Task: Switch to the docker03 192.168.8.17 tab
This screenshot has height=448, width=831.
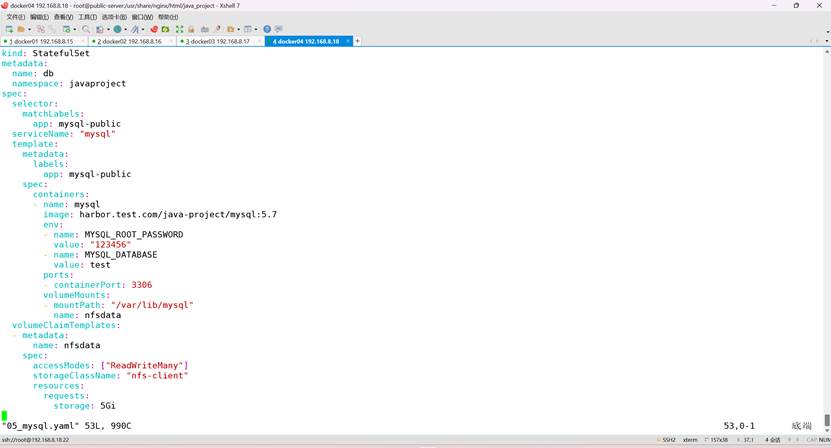Action: coord(218,41)
